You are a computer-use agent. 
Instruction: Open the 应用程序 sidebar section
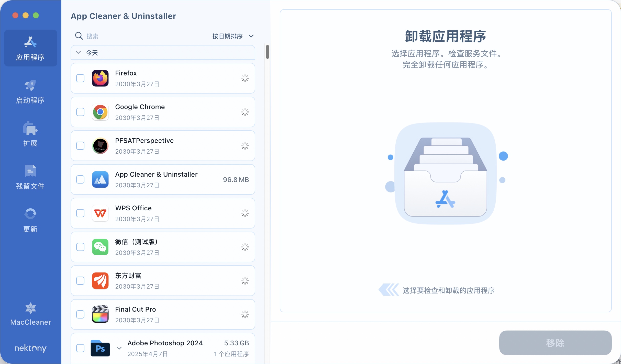click(x=30, y=48)
